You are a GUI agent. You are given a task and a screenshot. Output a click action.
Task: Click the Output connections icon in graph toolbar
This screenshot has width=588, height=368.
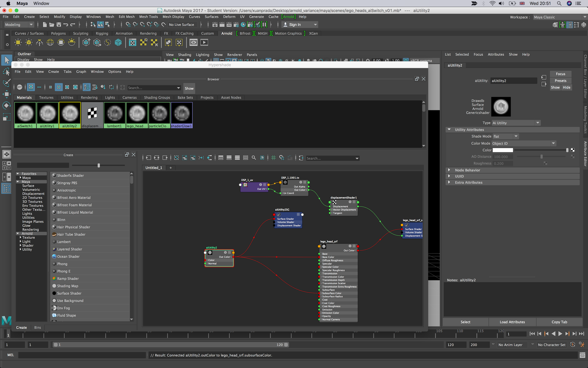(165, 158)
